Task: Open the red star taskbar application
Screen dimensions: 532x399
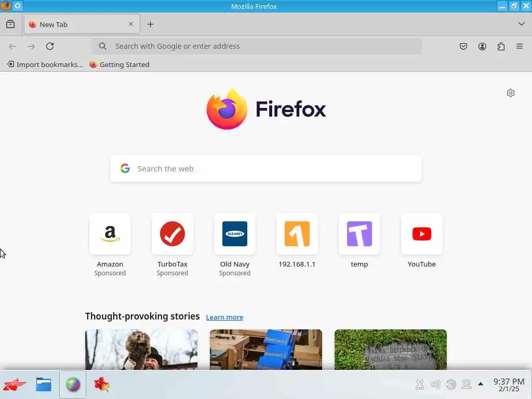Action: point(101,385)
